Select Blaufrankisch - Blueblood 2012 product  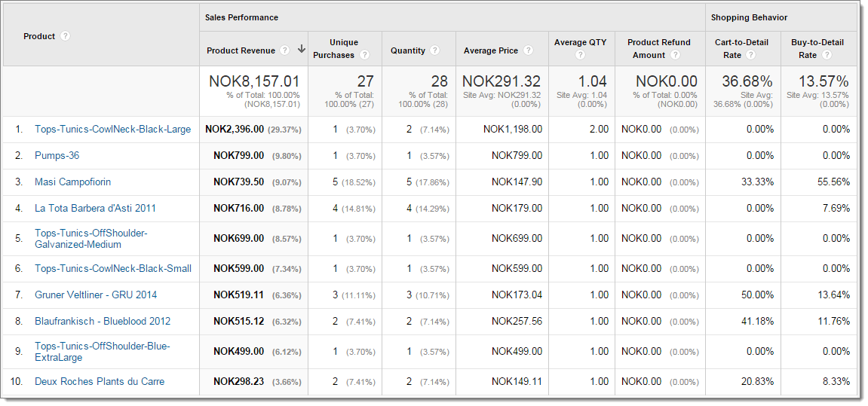(x=103, y=322)
